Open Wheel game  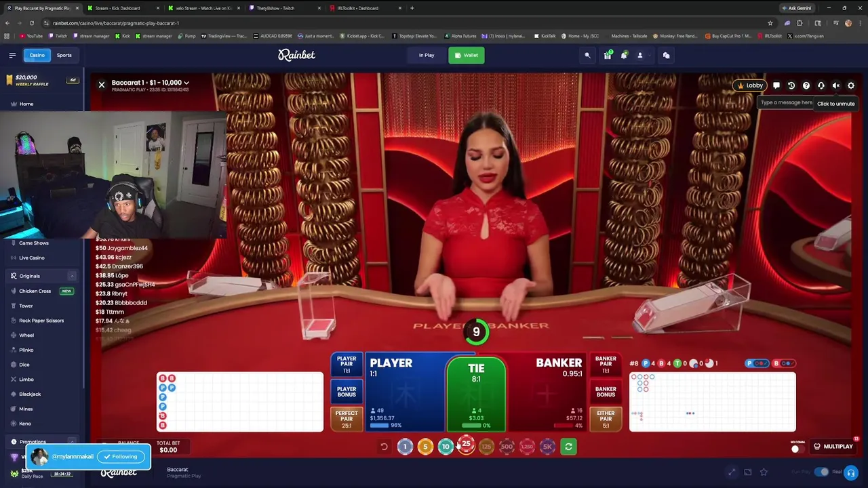coord(26,335)
